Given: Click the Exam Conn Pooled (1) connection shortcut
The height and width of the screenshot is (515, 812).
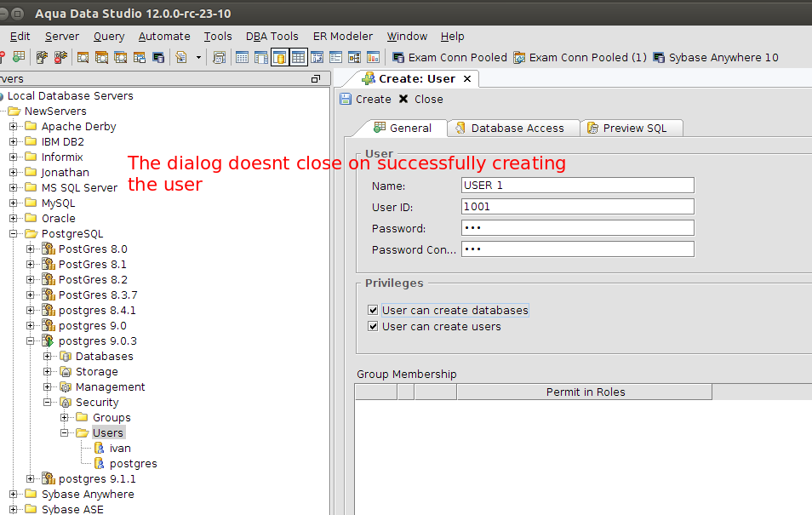Looking at the screenshot, I should click(580, 58).
